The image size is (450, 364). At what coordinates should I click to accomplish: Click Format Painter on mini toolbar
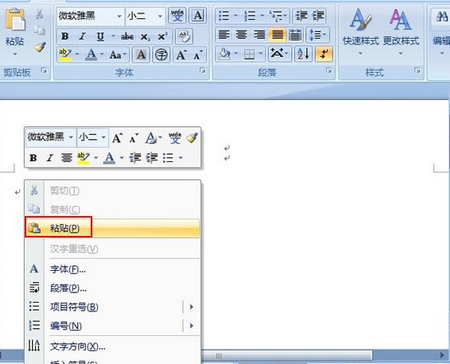192,137
